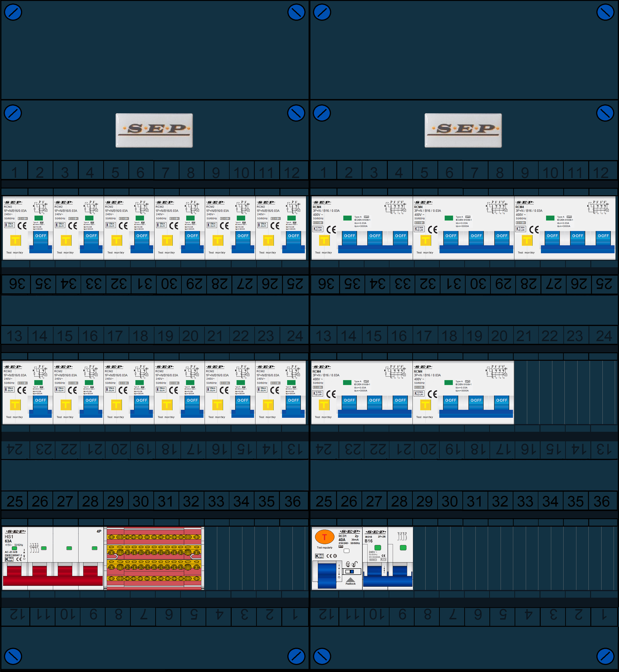This screenshot has width=619, height=672.
Task: Click the padlock triangle icon on RCD1
Action: click(350, 579)
